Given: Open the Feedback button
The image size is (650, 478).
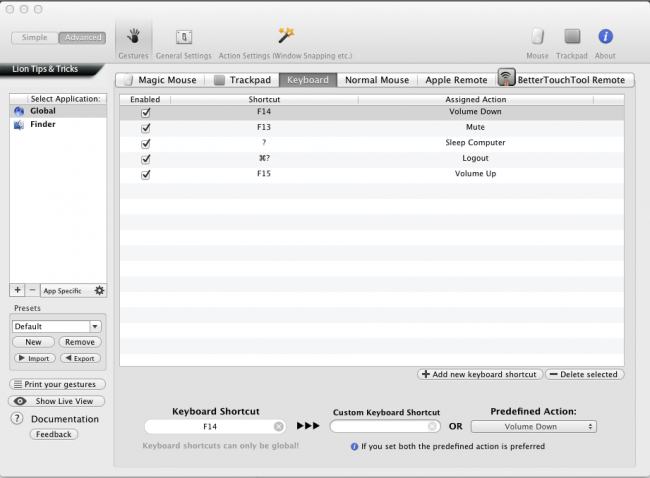Looking at the screenshot, I should [53, 434].
